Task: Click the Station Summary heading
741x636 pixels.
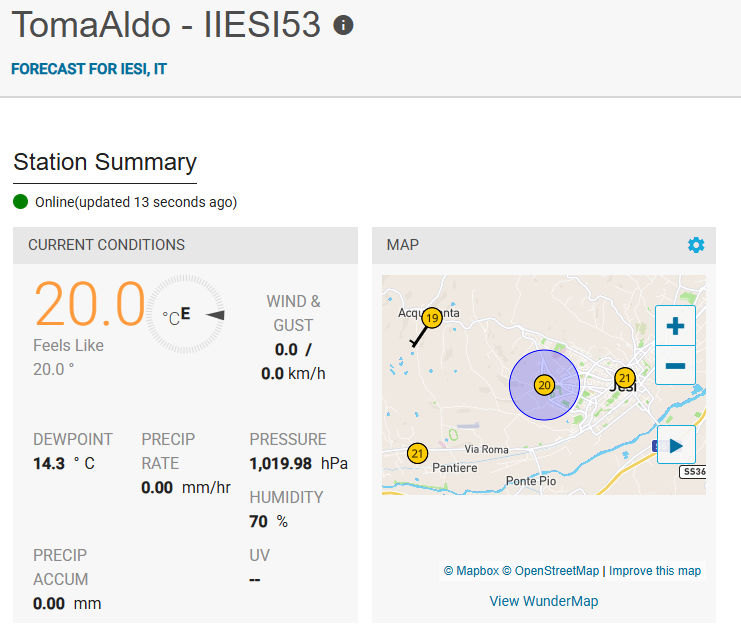Action: tap(105, 162)
